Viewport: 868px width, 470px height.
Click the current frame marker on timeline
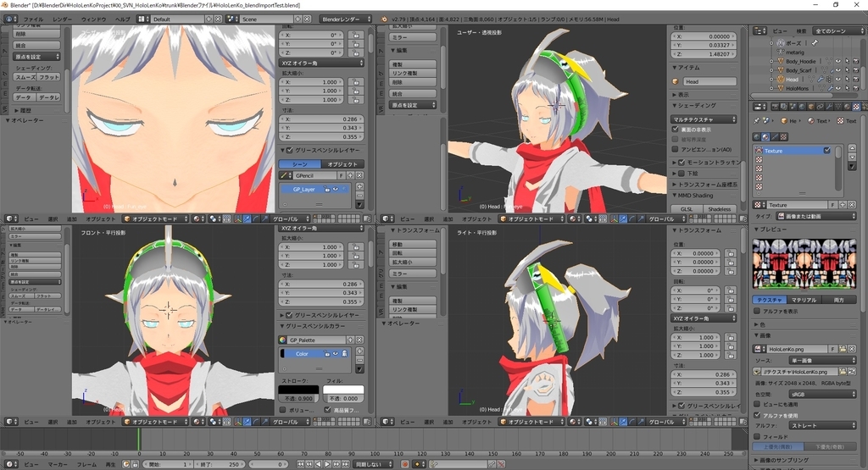click(x=138, y=440)
